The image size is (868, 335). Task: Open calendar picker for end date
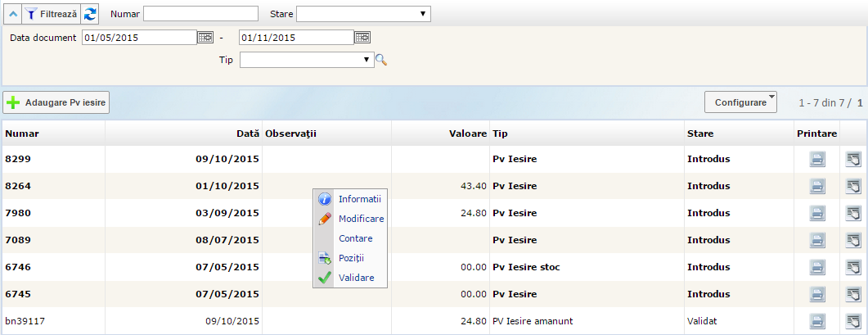362,37
